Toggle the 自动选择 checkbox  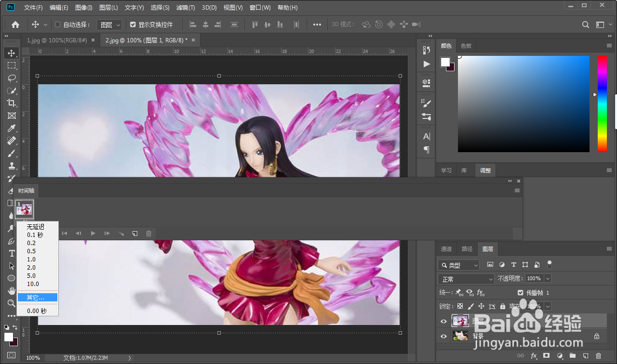[x=58, y=25]
